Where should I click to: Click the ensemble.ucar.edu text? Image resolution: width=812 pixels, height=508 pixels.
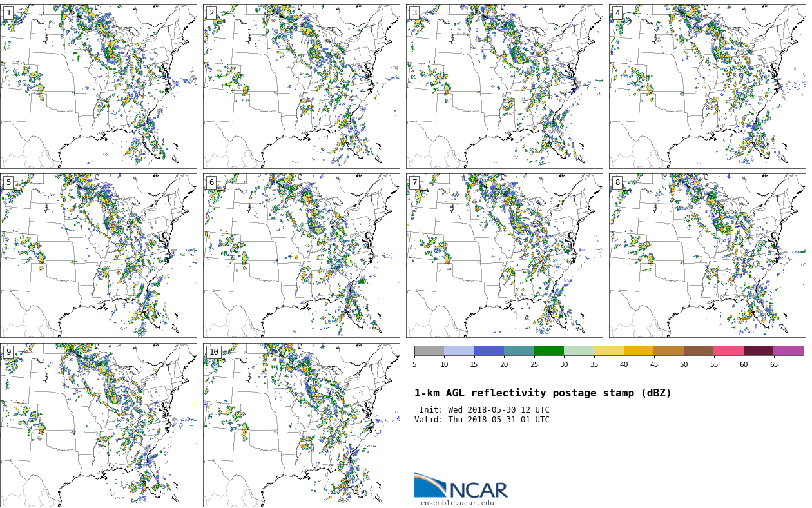(x=457, y=503)
